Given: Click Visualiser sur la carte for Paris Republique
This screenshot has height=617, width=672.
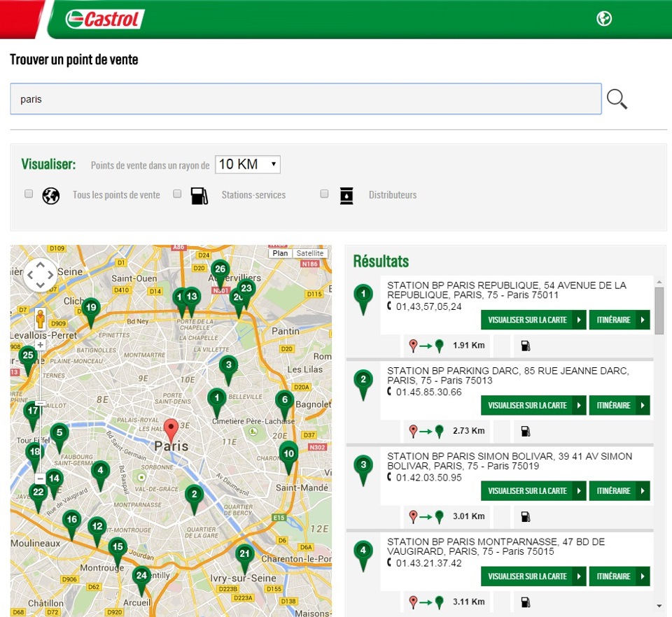Looking at the screenshot, I should 533,320.
